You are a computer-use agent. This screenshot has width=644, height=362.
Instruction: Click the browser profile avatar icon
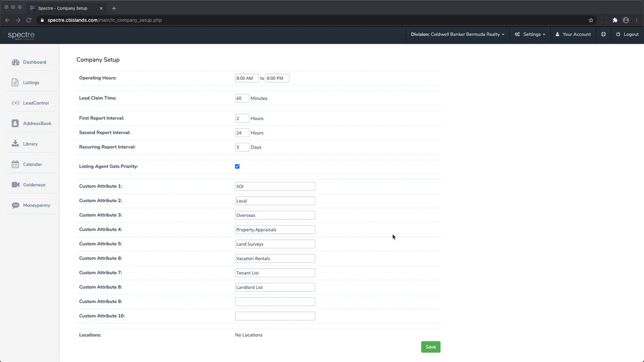click(x=626, y=20)
